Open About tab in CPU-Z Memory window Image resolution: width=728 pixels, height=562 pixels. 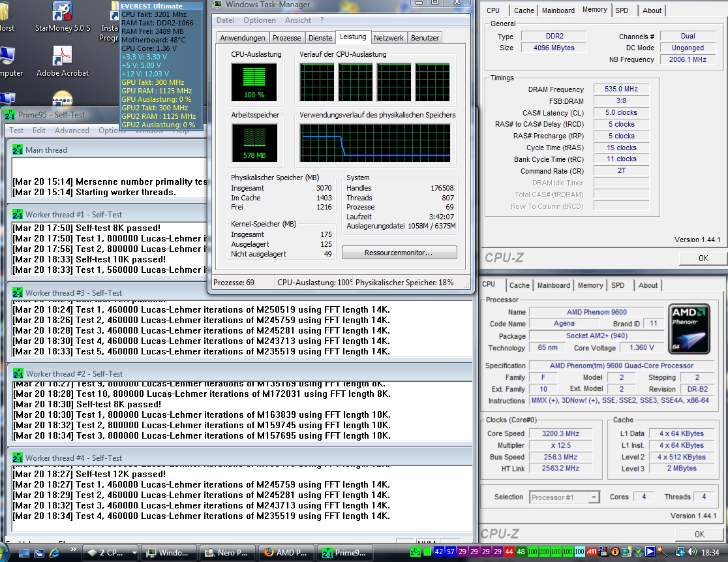(x=652, y=10)
